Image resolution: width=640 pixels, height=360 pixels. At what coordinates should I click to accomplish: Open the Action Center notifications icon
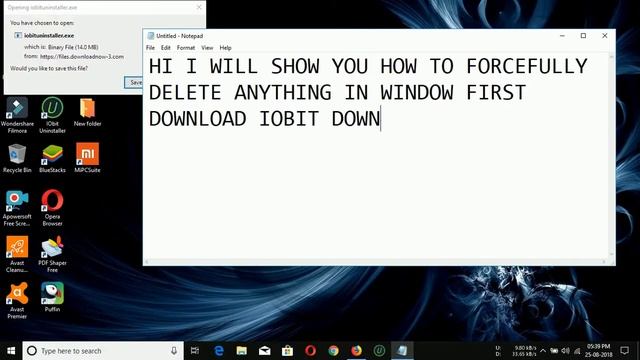pos(624,351)
